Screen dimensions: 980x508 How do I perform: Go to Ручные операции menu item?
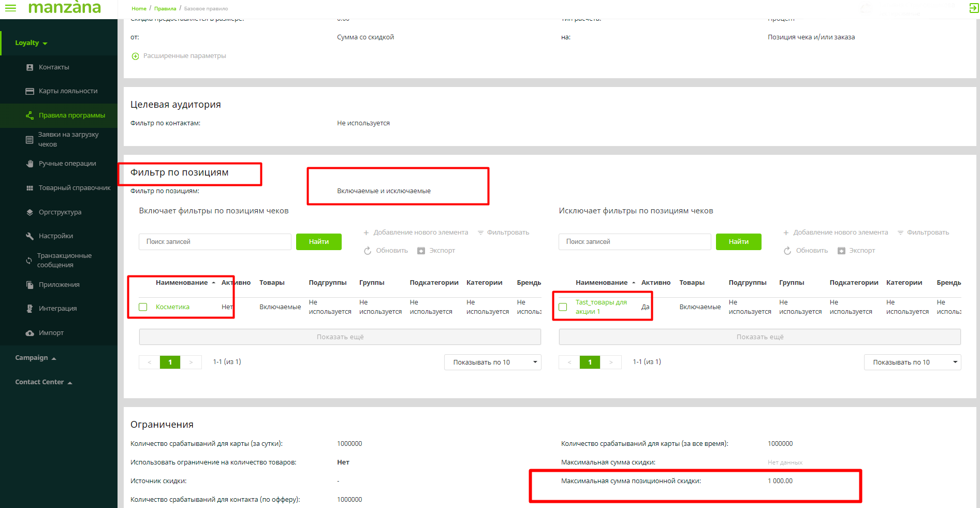coord(67,164)
